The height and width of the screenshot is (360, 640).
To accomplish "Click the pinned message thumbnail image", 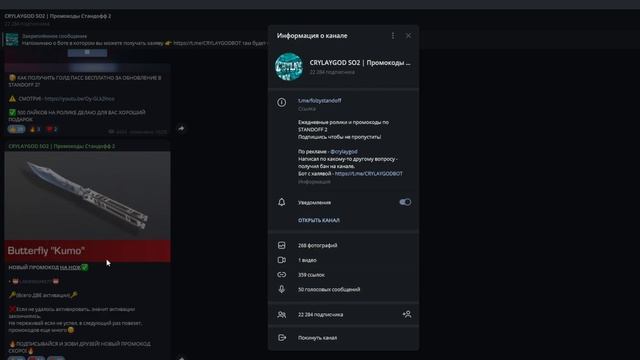I will click(x=12, y=40).
